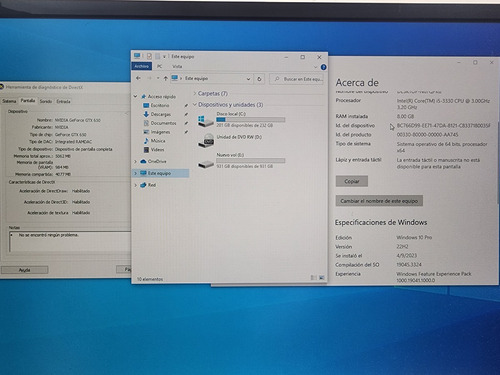This screenshot has height=375, width=500.
Task: Select Nuevo vol (E:) drive icon
Action: (206, 163)
